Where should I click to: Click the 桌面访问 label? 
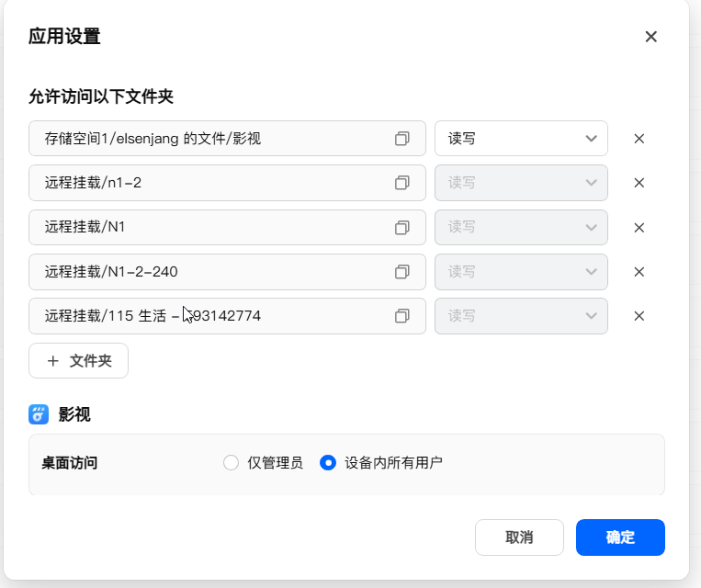pos(69,463)
